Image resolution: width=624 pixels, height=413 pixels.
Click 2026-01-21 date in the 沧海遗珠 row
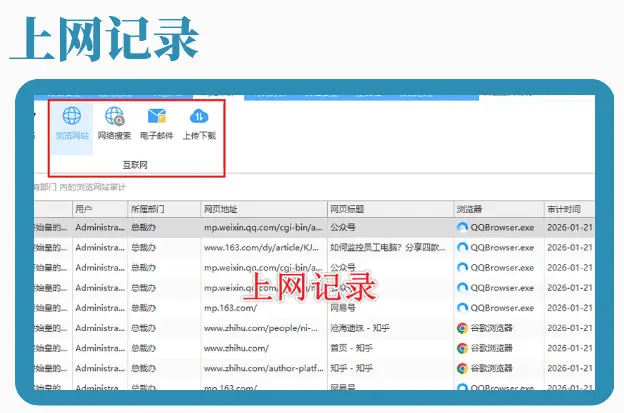click(x=570, y=328)
